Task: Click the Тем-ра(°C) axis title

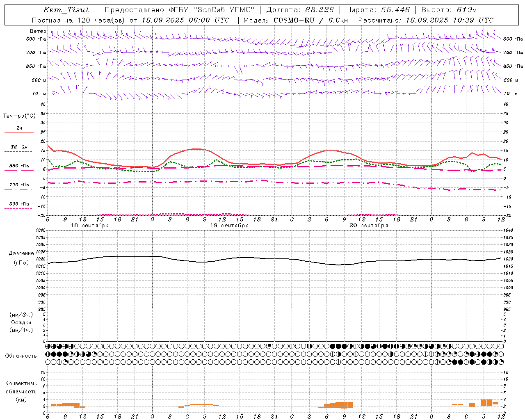Action: [x=19, y=116]
